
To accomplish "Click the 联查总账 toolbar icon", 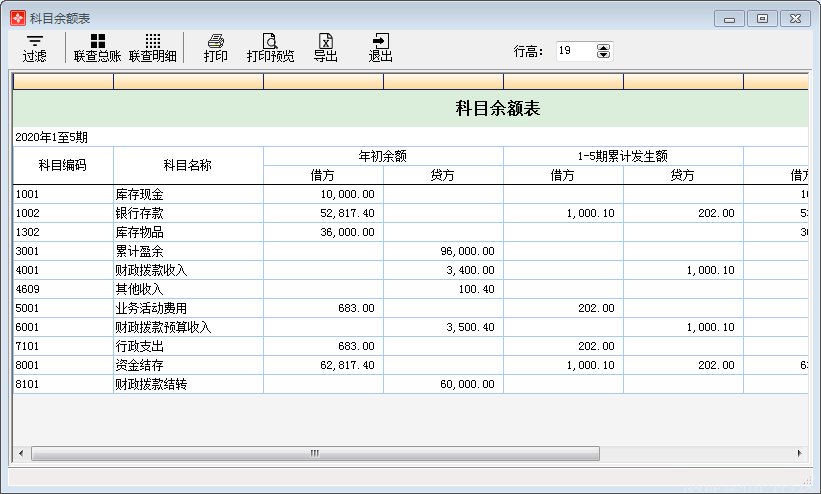I will tap(97, 48).
